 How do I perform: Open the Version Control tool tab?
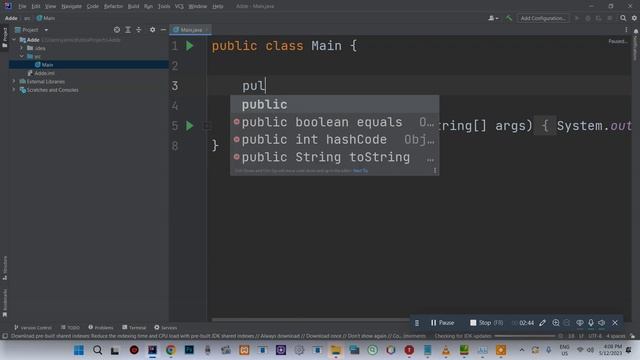point(33,327)
